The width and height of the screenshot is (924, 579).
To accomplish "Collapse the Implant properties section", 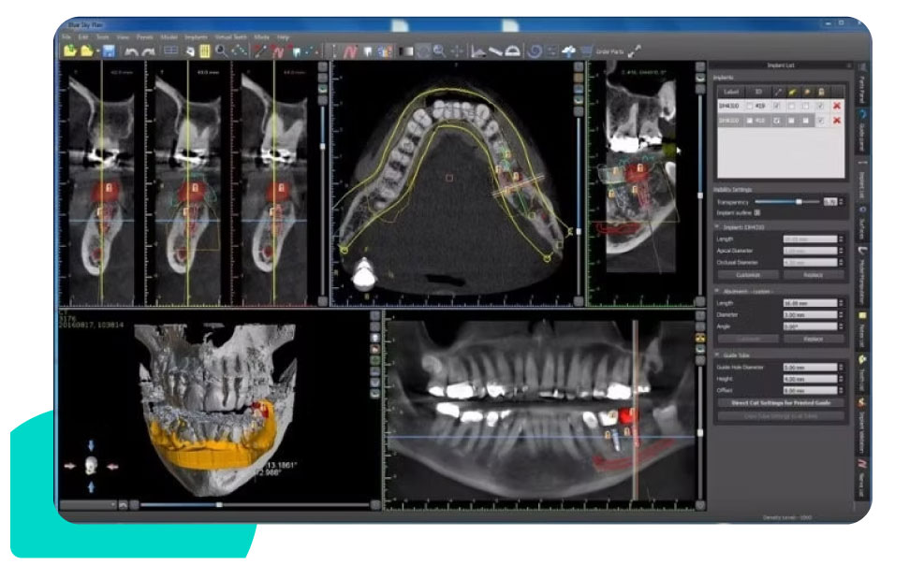I will click(717, 226).
